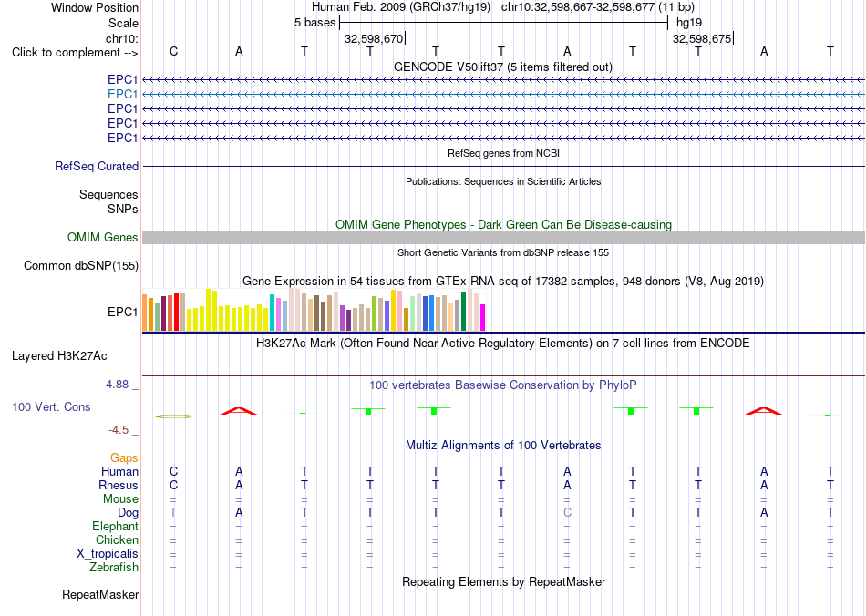Click the RefSeq Curated track label
The image size is (866, 616).
click(96, 166)
